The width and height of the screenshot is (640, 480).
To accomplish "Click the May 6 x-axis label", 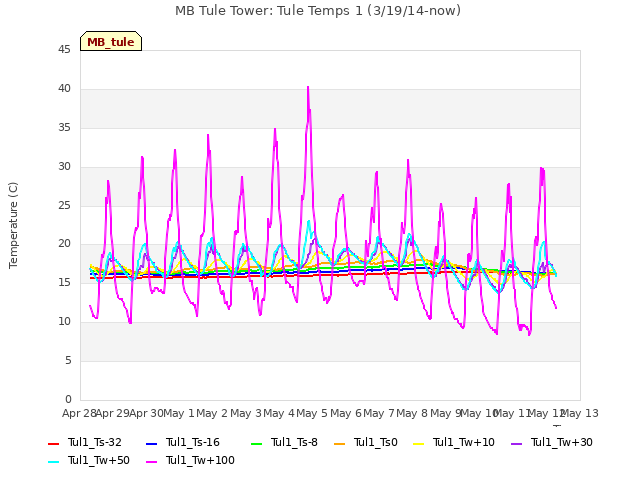I will (346, 413).
